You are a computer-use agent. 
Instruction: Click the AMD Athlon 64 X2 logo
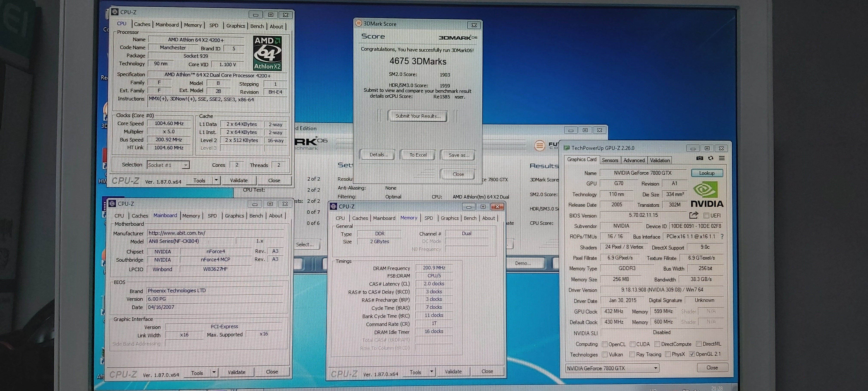click(x=267, y=53)
